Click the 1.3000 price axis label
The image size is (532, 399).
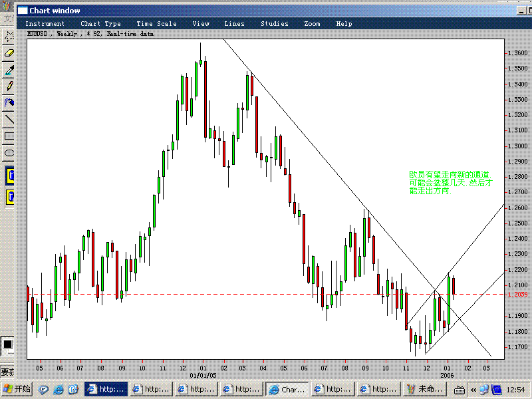pyautogui.click(x=518, y=146)
